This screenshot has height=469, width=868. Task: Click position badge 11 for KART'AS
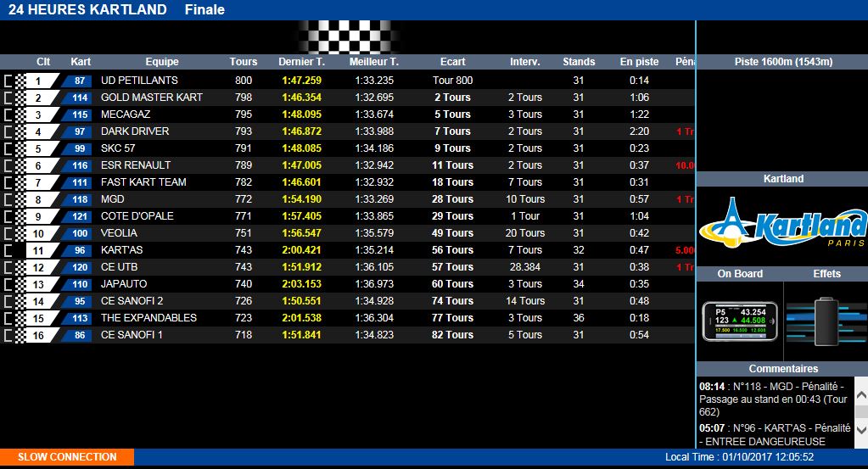pyautogui.click(x=39, y=250)
